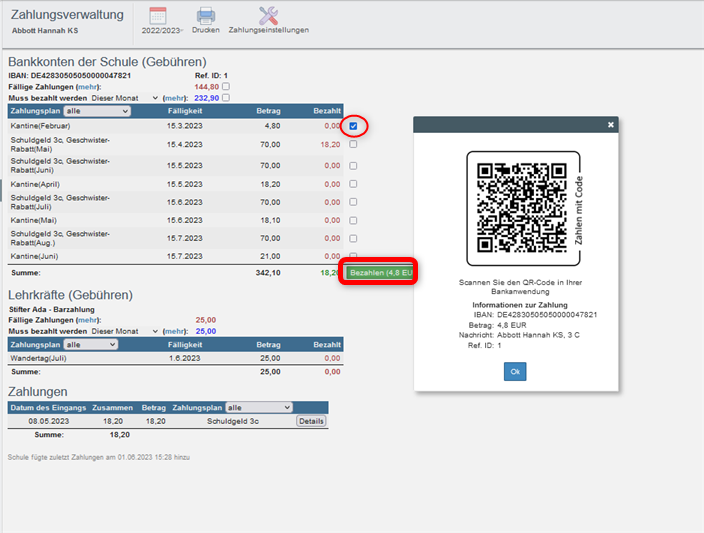The width and height of the screenshot is (704, 533).
Task: Click the QR code image
Action: [521, 208]
